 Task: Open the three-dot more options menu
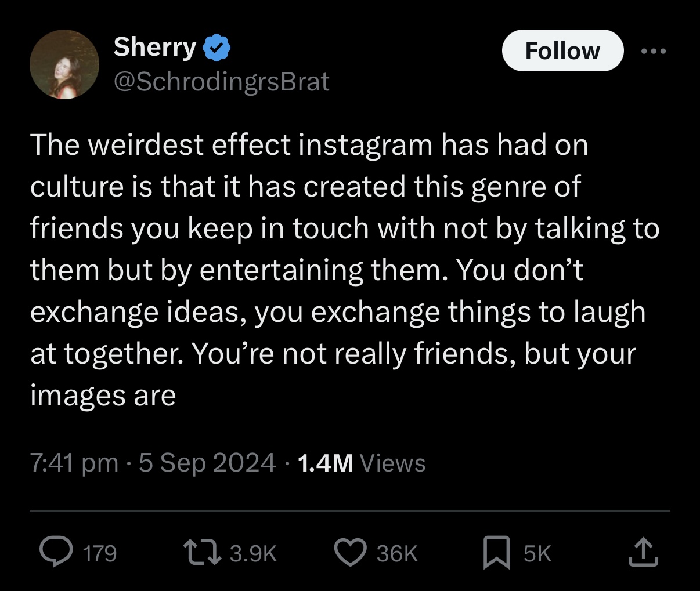[x=654, y=51]
